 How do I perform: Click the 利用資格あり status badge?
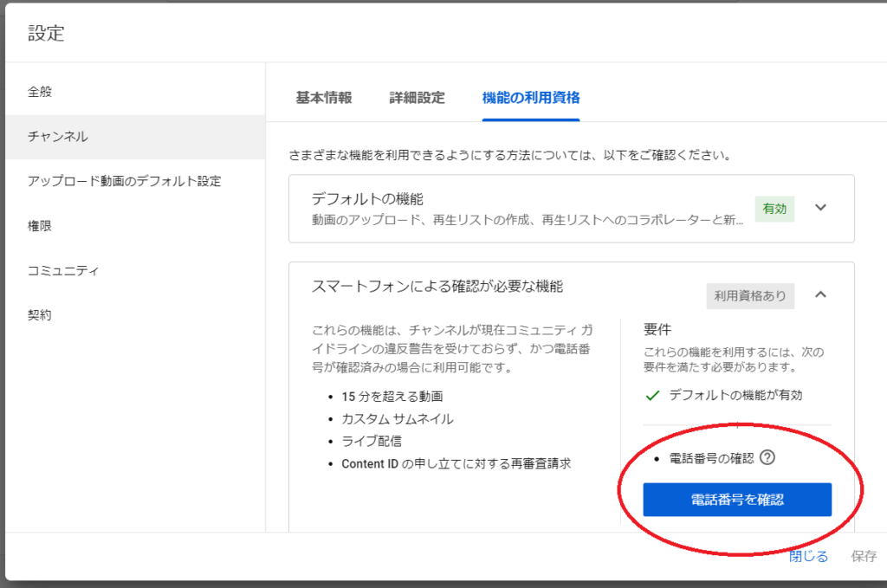coord(750,295)
